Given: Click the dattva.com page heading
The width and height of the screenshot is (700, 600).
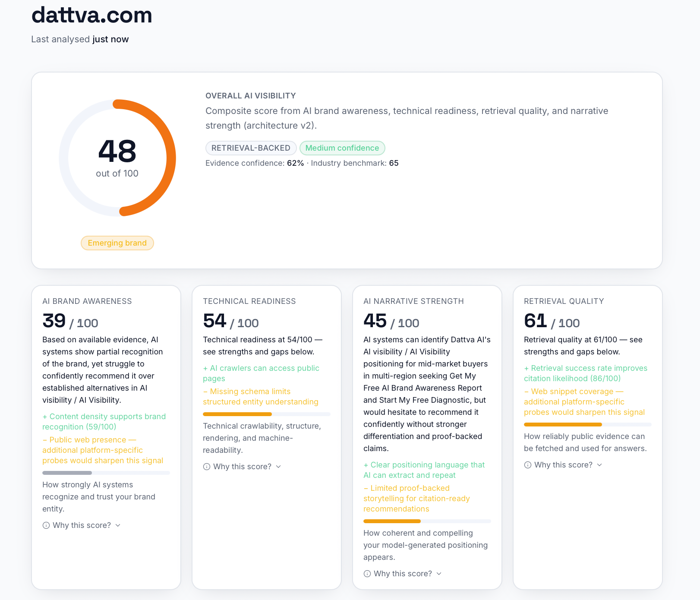Looking at the screenshot, I should click(92, 15).
